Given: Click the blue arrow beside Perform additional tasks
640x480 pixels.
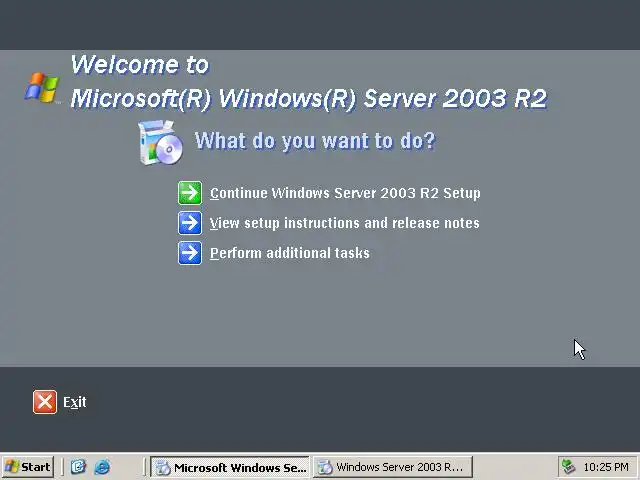Looking at the screenshot, I should point(190,253).
